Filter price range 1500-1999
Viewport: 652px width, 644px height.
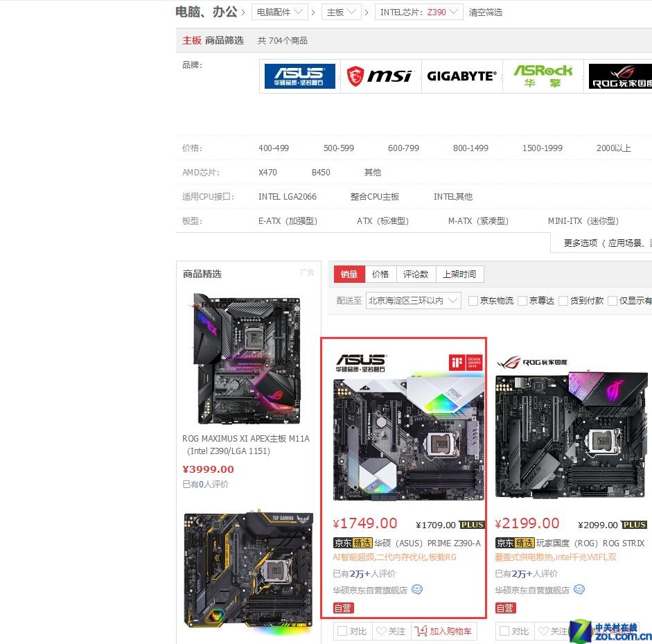coord(543,148)
